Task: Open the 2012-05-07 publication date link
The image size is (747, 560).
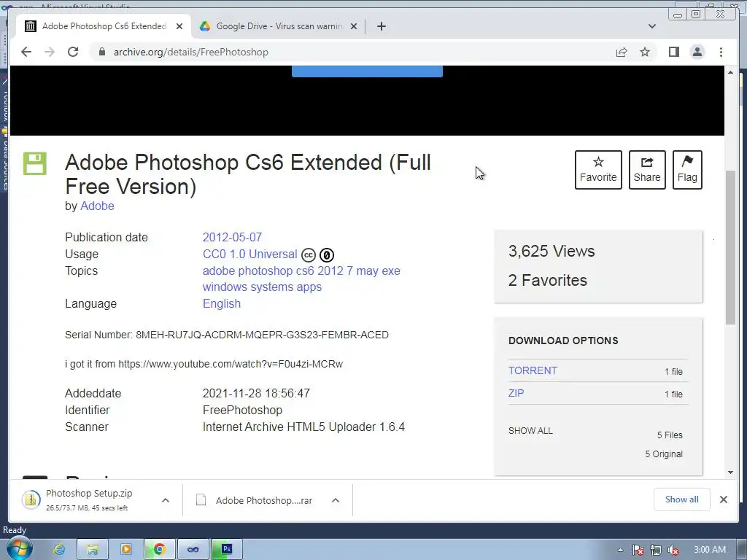Action: [x=232, y=237]
